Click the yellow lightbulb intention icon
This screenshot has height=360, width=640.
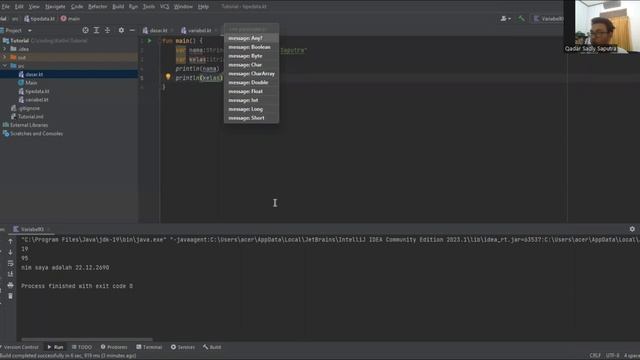pos(168,76)
